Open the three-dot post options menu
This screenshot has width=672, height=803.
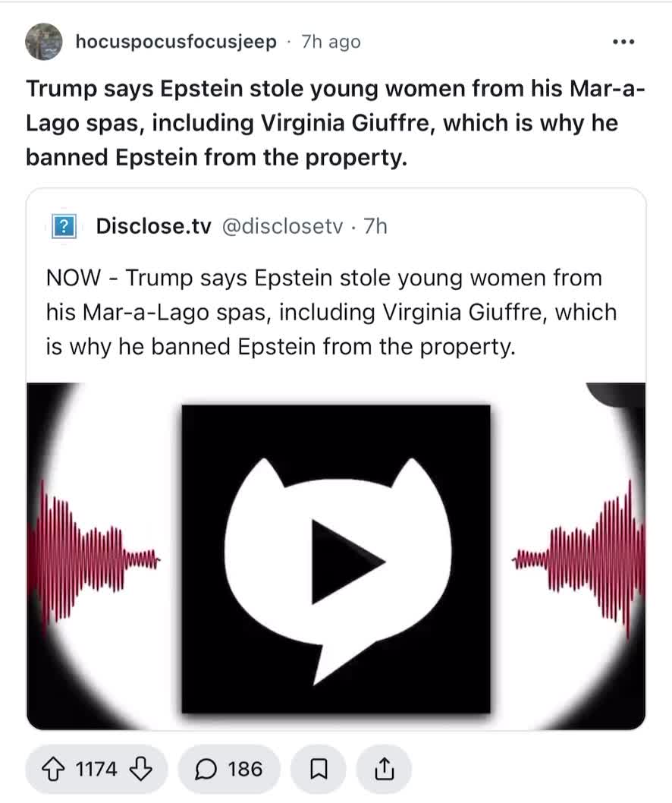(x=622, y=42)
